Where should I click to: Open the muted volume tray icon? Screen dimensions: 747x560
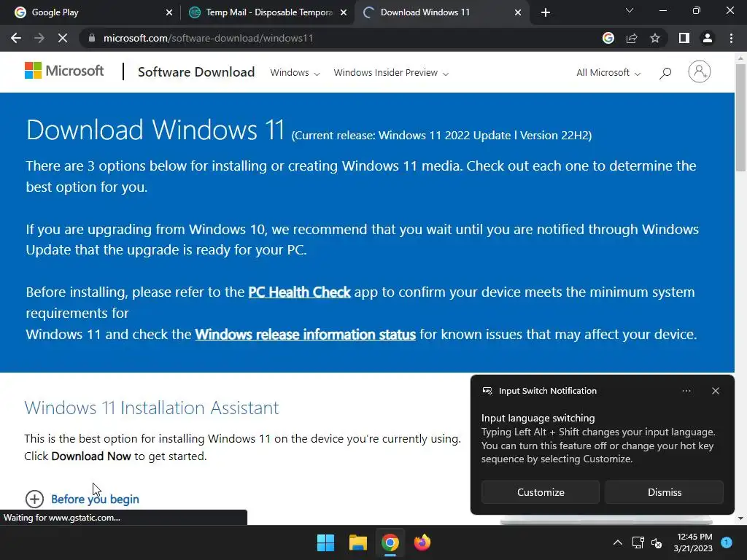pos(657,542)
